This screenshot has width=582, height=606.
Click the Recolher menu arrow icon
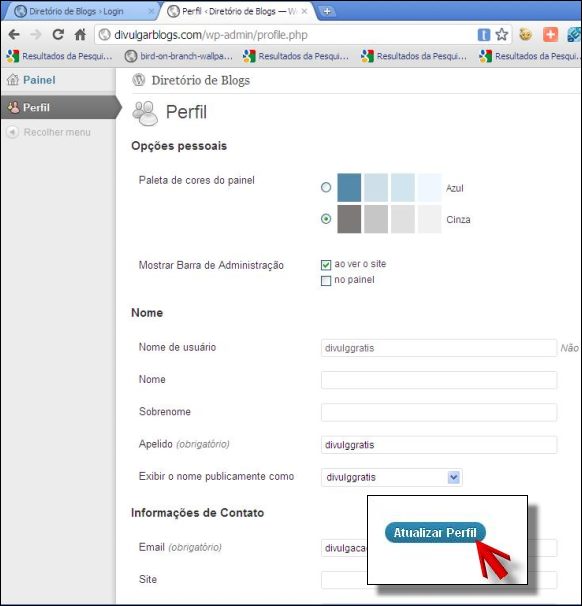(x=12, y=132)
